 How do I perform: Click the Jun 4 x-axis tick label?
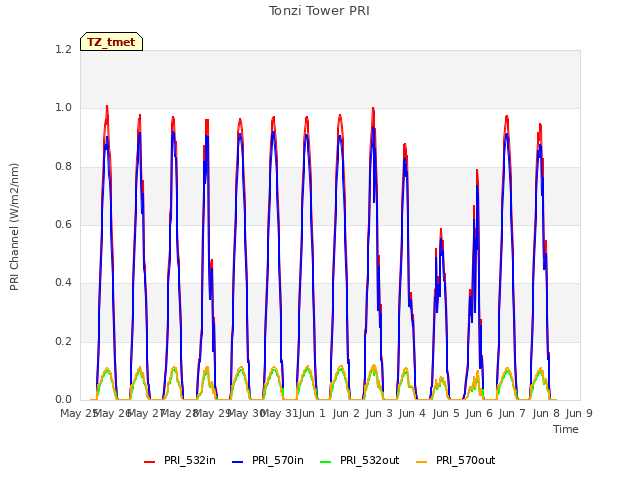(x=412, y=413)
